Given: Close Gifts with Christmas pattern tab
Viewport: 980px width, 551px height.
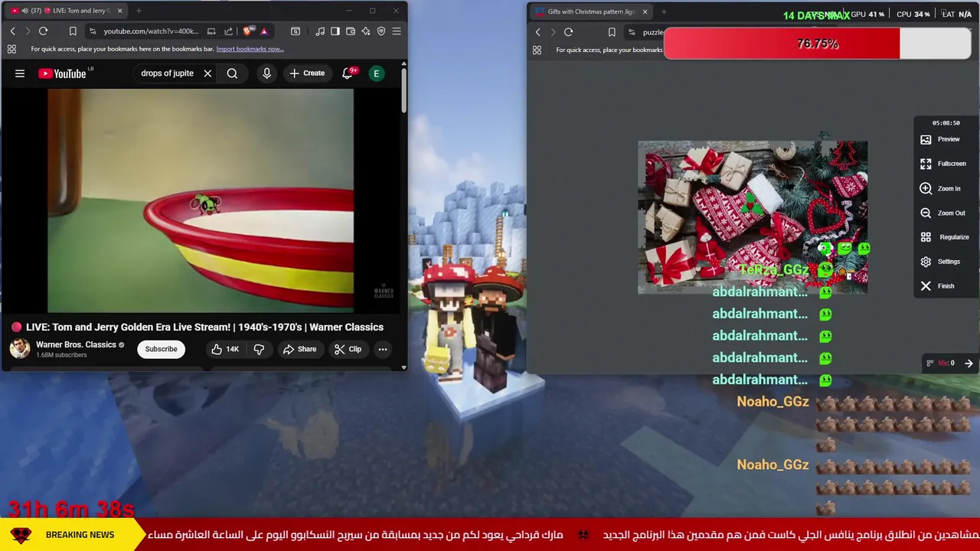Looking at the screenshot, I should tap(645, 11).
